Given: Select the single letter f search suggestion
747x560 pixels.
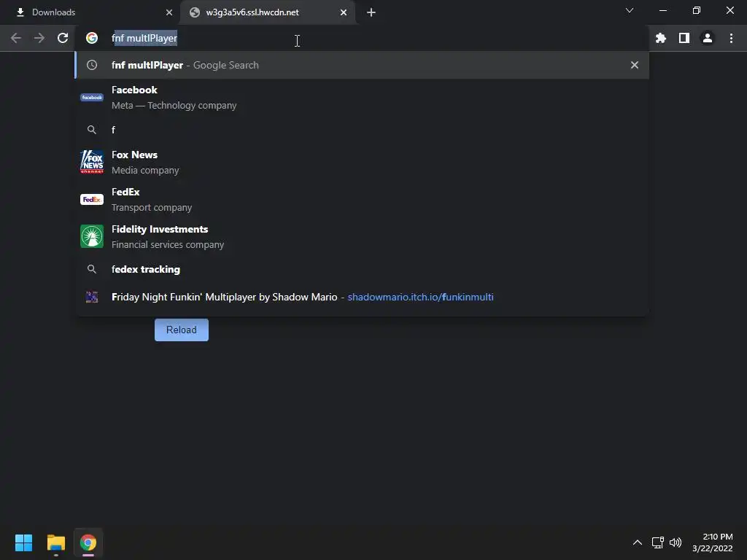Looking at the screenshot, I should [x=362, y=130].
